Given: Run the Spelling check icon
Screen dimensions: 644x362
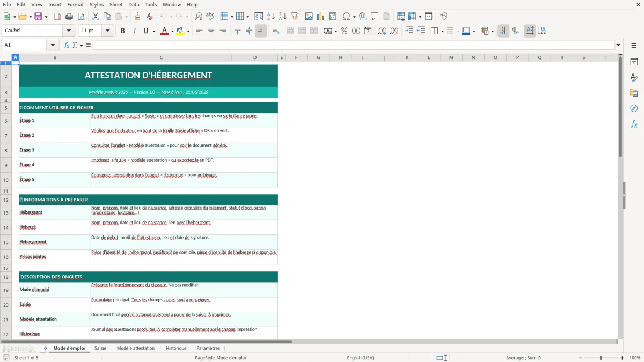Looking at the screenshot, I should pyautogui.click(x=210, y=17).
